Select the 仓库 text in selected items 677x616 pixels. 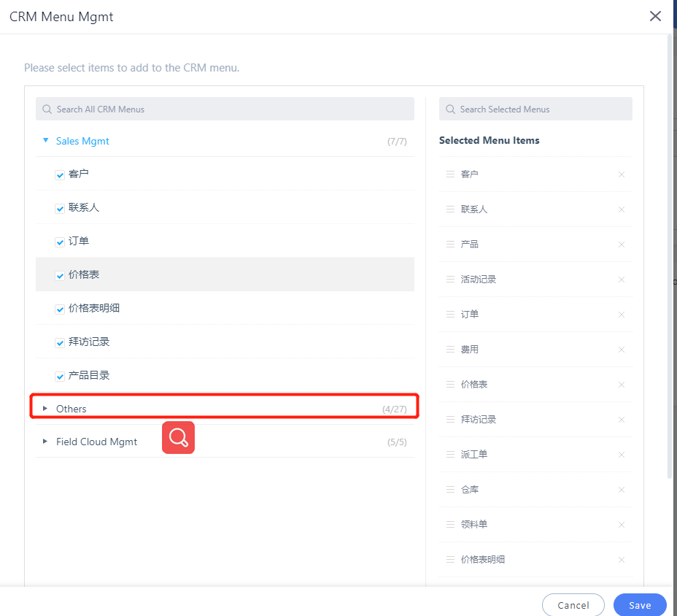point(470,490)
